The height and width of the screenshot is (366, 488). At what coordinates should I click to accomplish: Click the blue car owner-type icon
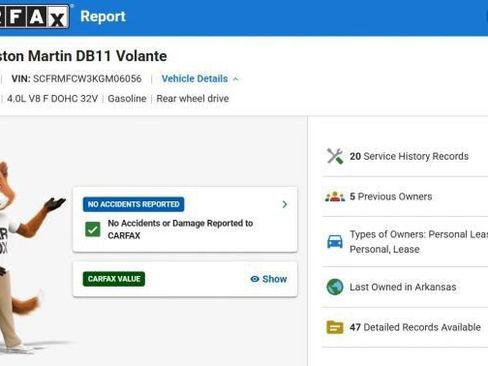point(335,242)
